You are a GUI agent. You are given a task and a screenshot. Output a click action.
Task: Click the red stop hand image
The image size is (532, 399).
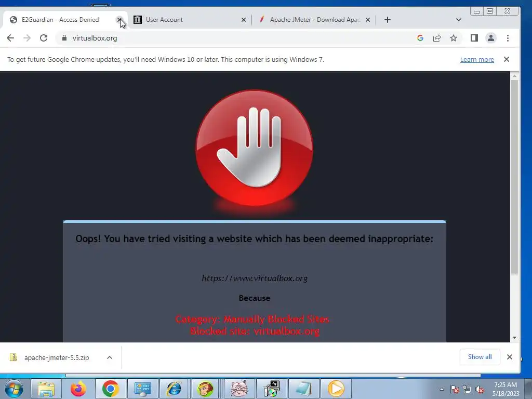255,148
